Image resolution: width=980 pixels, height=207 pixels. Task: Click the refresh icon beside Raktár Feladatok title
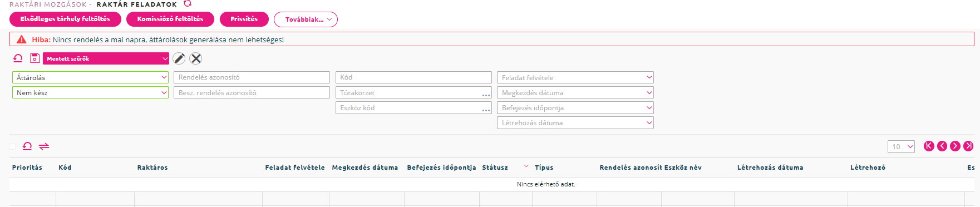click(188, 3)
